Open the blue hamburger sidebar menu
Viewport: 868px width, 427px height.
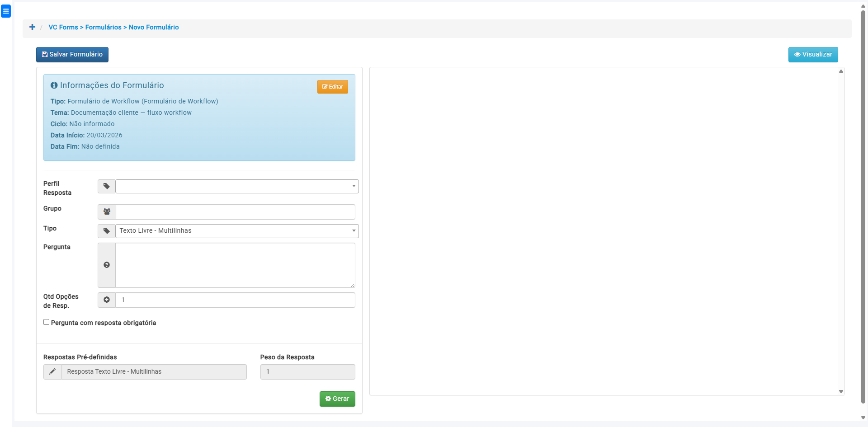6,11
